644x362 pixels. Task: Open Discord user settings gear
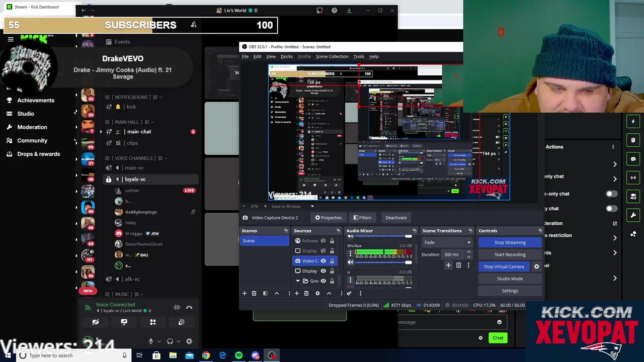pos(189,341)
